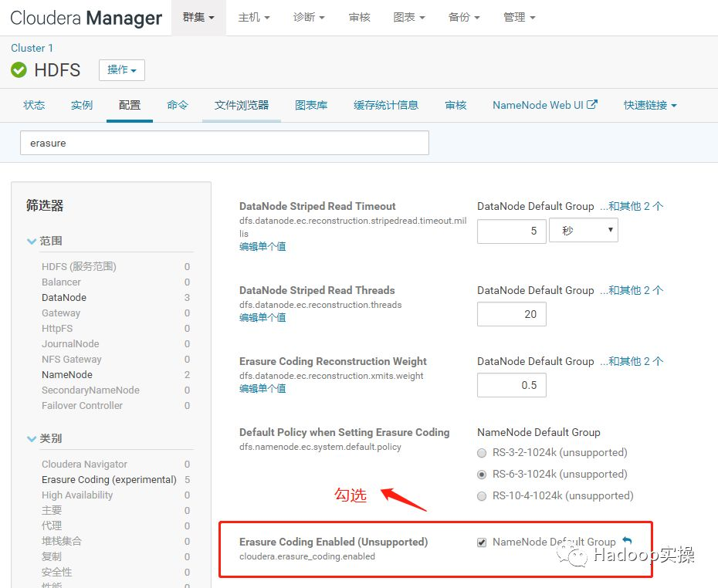718x588 pixels.
Task: Filter by HDFS (服务范围) scope
Action: click(79, 266)
